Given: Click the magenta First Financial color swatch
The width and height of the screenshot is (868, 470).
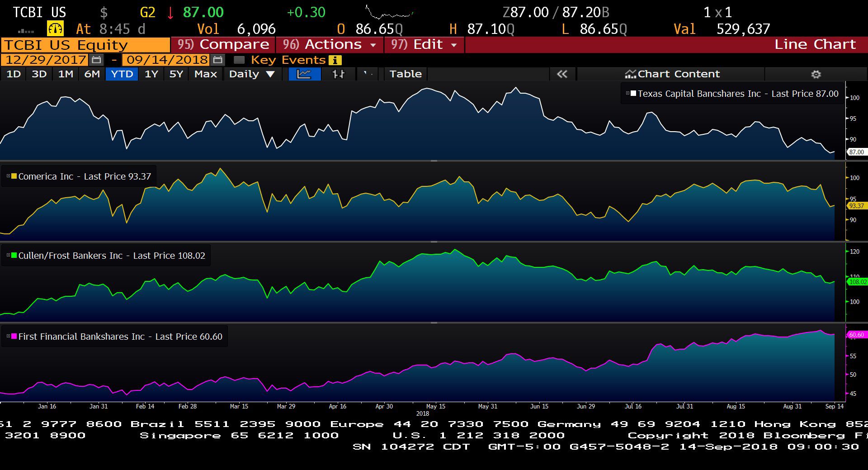Looking at the screenshot, I should coord(14,336).
